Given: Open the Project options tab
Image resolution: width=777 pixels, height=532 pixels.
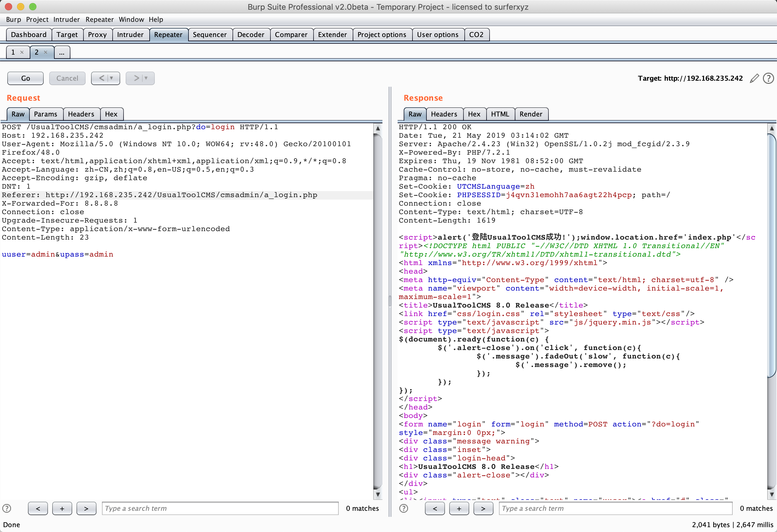Looking at the screenshot, I should (x=382, y=34).
